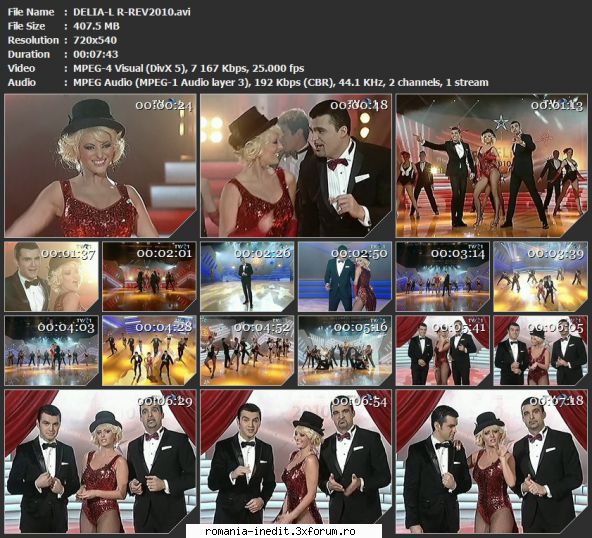This screenshot has width=592, height=538.
Task: Open the thumbnail at 00:03:14
Action: [442, 277]
